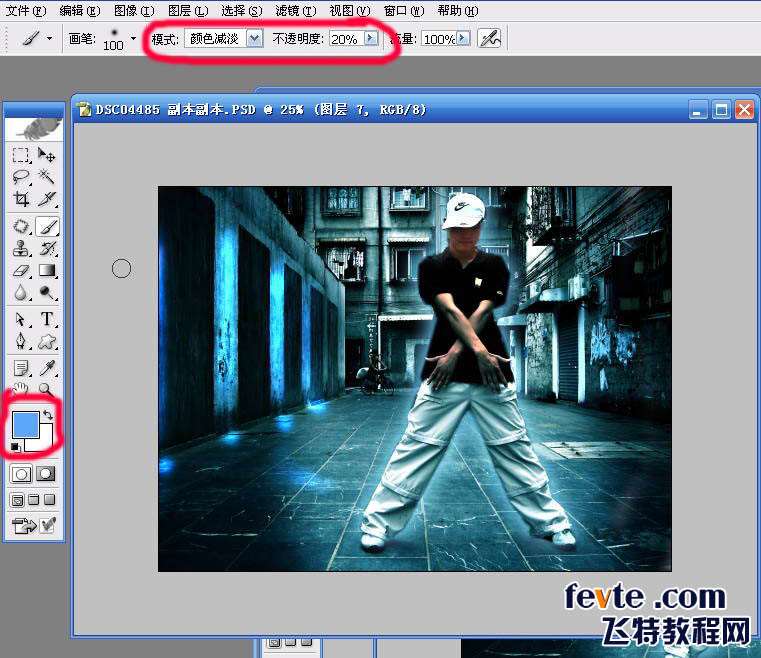
Task: Open the 滤镜 menu
Action: (295, 11)
